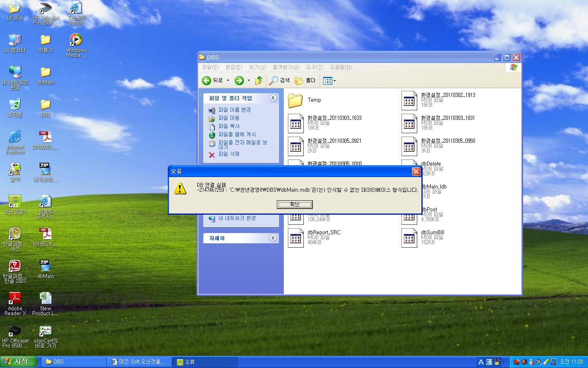This screenshot has height=368, width=588.
Task: Select 내 컴퓨터 desktop icon
Action: point(15,43)
